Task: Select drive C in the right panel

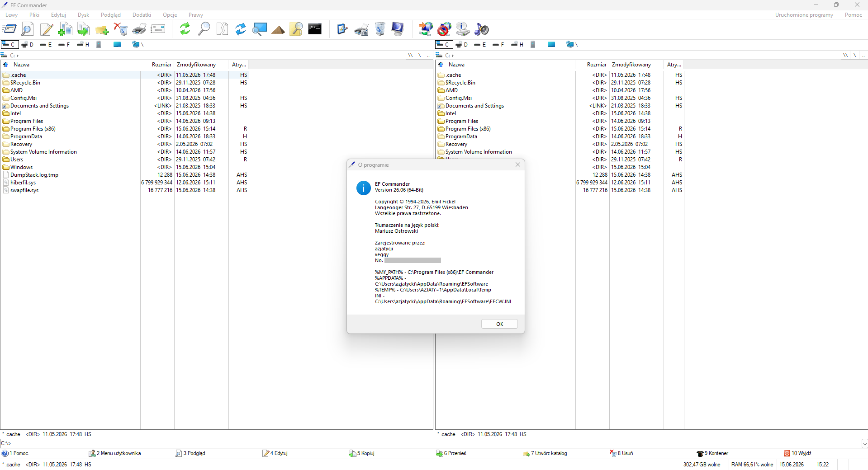Action: pyautogui.click(x=444, y=44)
